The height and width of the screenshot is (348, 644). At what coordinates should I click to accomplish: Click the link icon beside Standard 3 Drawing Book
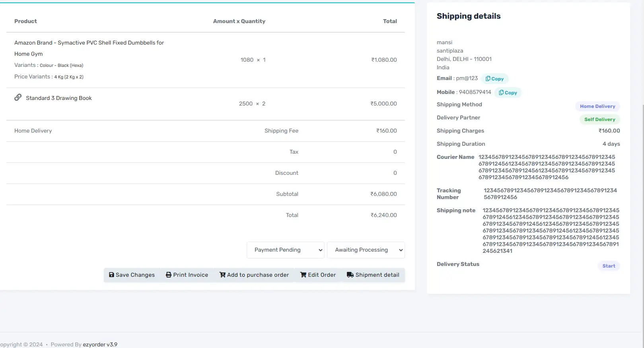tap(18, 98)
